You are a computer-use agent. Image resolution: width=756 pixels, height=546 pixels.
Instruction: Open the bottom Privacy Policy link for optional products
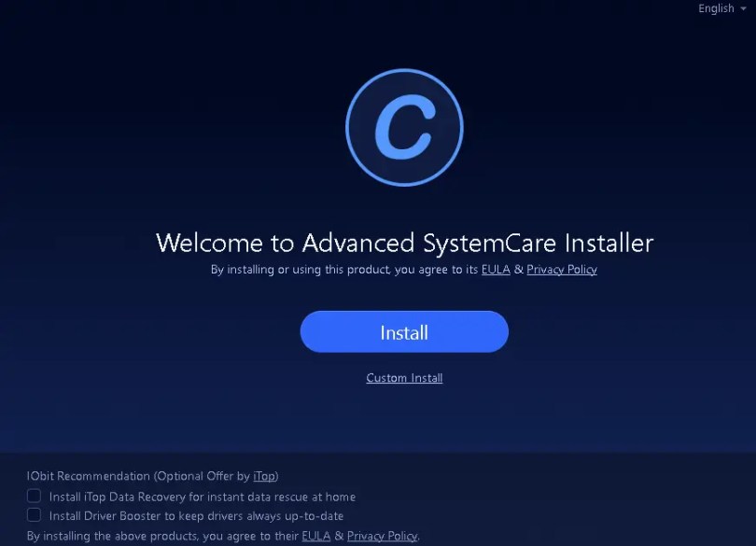(x=382, y=536)
